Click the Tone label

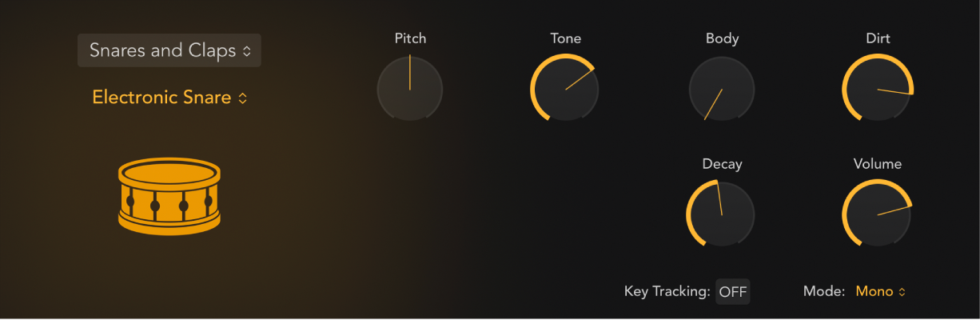pyautogui.click(x=565, y=38)
